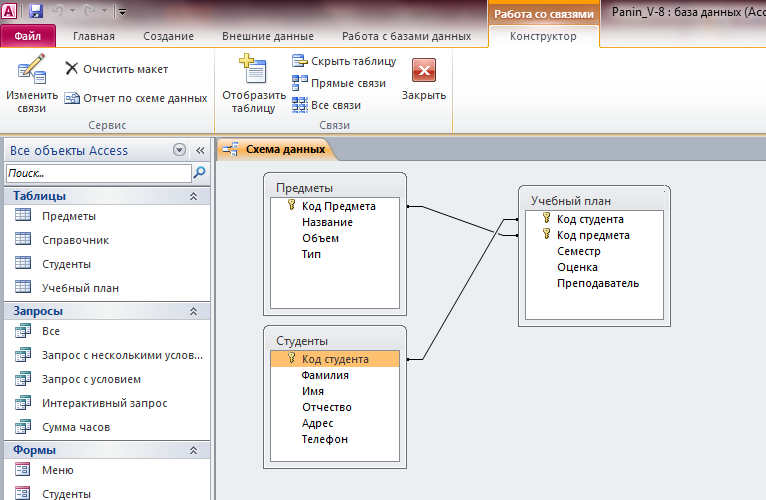Screen dimensions: 766x500
Task: Select the Оценка field
Action: pos(594,267)
